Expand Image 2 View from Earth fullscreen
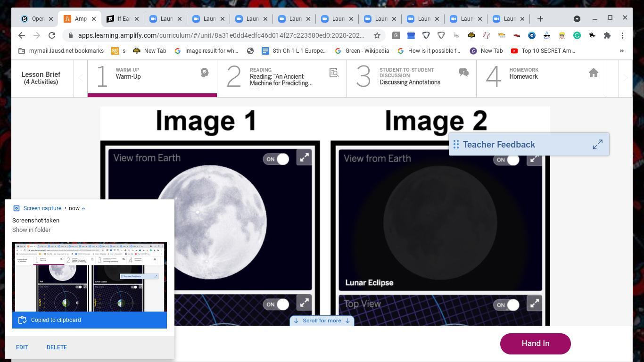The height and width of the screenshot is (362, 644). pyautogui.click(x=534, y=160)
